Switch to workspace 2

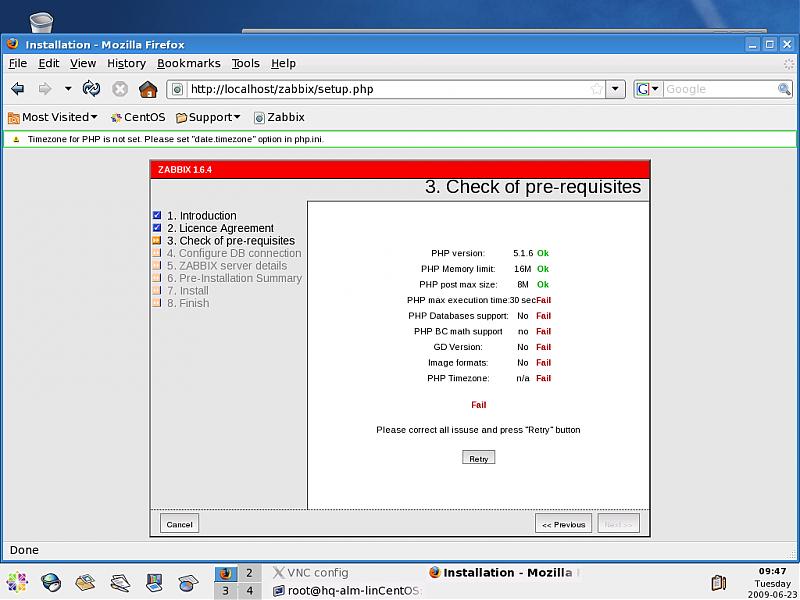[249, 572]
